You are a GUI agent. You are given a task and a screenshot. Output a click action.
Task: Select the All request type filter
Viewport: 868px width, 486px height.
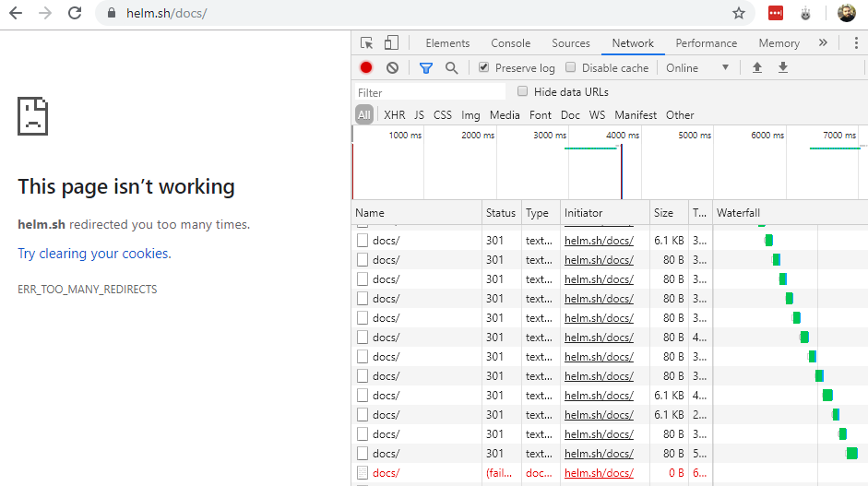[363, 115]
